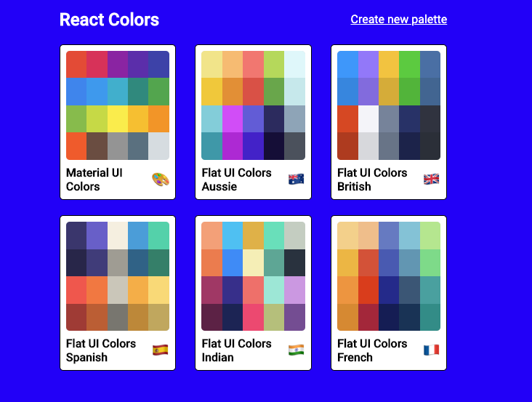The height and width of the screenshot is (402, 532).
Task: Click the artist palette emoji on Material UI card
Action: [161, 180]
